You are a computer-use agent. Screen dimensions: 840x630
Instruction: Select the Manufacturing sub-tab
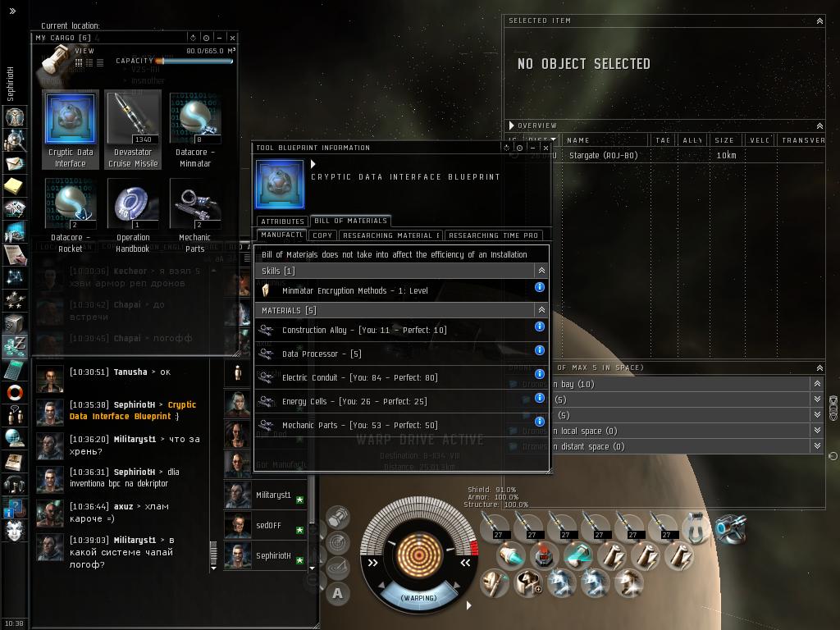(x=282, y=235)
